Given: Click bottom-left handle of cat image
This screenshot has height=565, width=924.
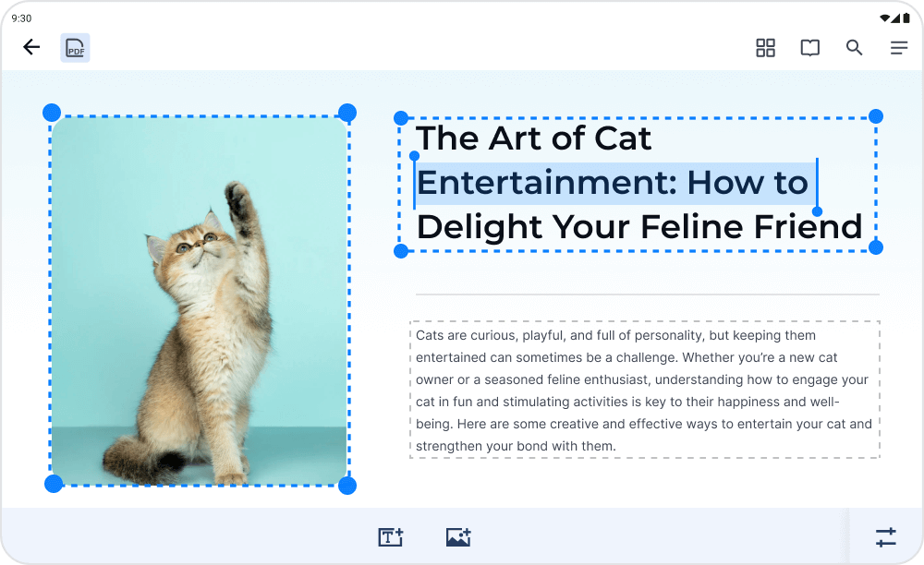Looking at the screenshot, I should [54, 484].
